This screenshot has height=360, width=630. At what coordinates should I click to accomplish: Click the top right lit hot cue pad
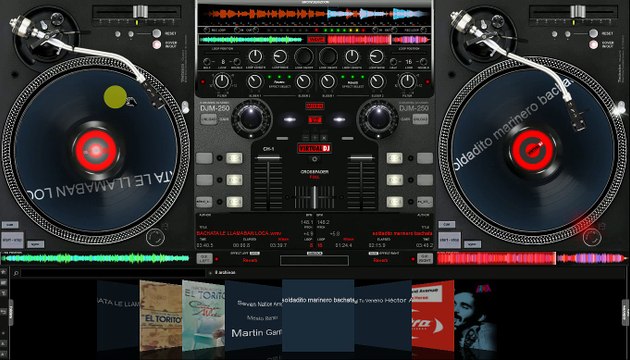[395, 158]
